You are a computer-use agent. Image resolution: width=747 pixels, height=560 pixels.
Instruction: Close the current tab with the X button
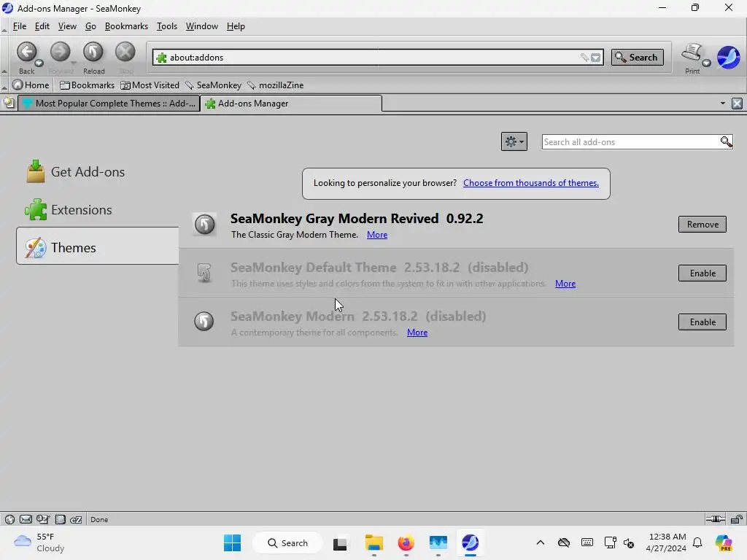pos(737,104)
